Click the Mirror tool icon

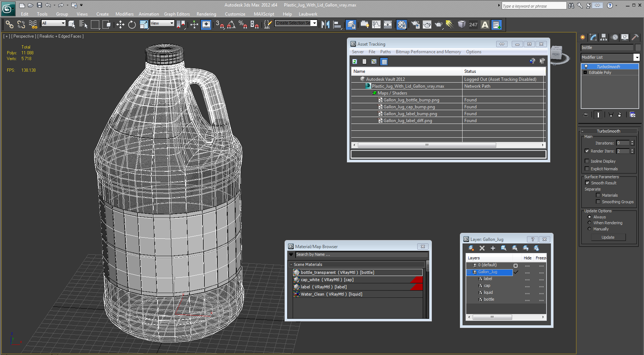click(325, 25)
